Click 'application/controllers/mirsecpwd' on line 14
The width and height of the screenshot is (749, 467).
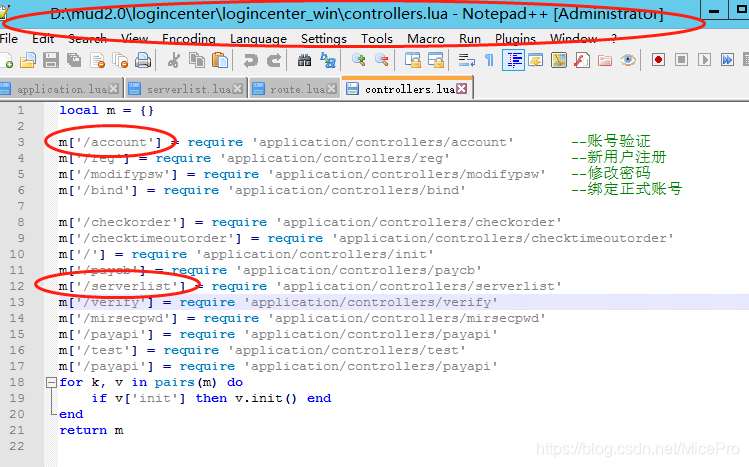click(407, 318)
